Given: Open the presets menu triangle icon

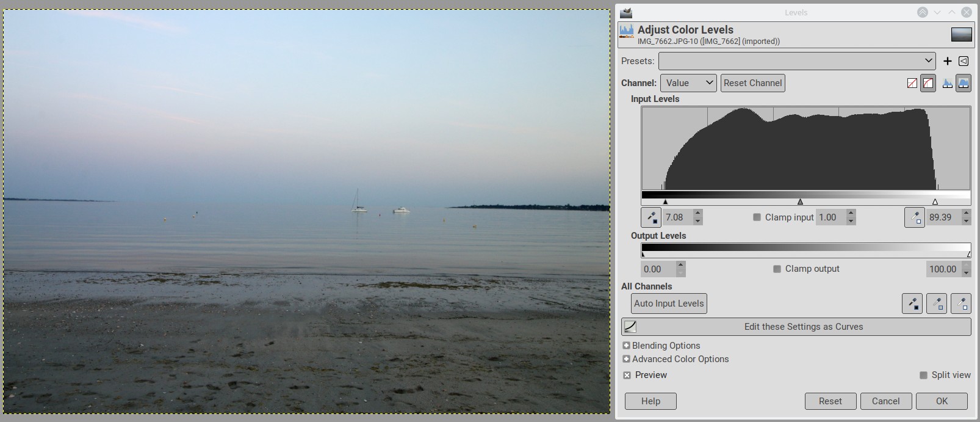Looking at the screenshot, I should tap(964, 61).
